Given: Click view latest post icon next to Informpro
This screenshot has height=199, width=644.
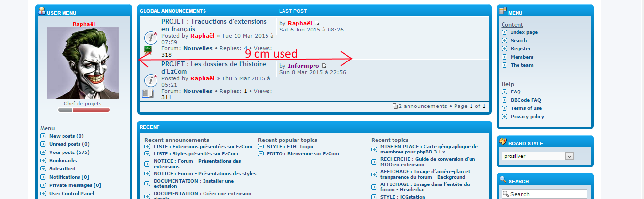Looking at the screenshot, I should 324,66.
